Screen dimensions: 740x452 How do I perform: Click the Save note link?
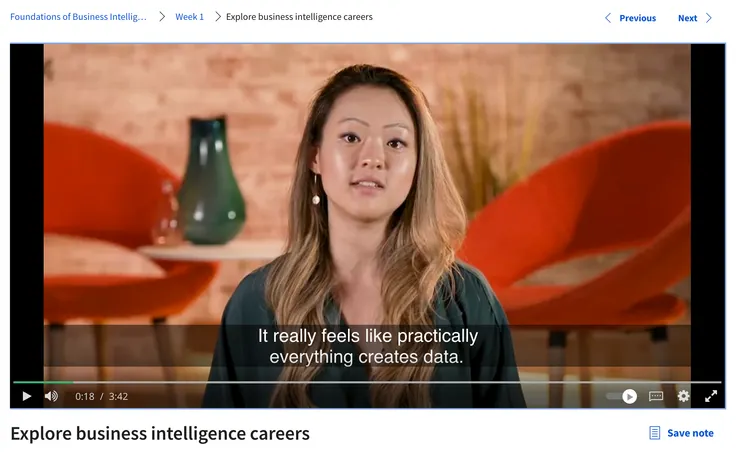click(690, 433)
